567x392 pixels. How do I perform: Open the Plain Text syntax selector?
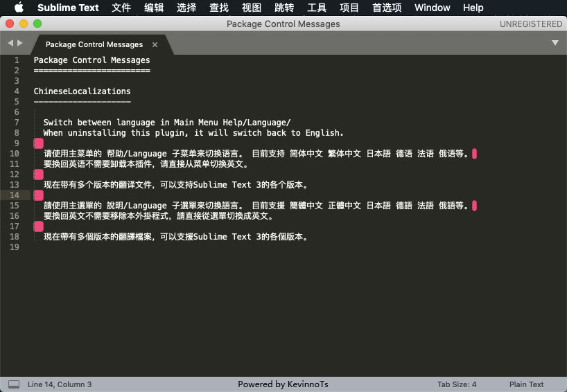point(526,384)
